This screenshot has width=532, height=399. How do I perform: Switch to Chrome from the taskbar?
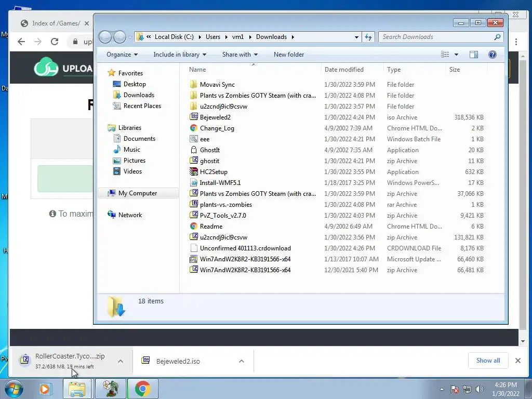pos(143,389)
